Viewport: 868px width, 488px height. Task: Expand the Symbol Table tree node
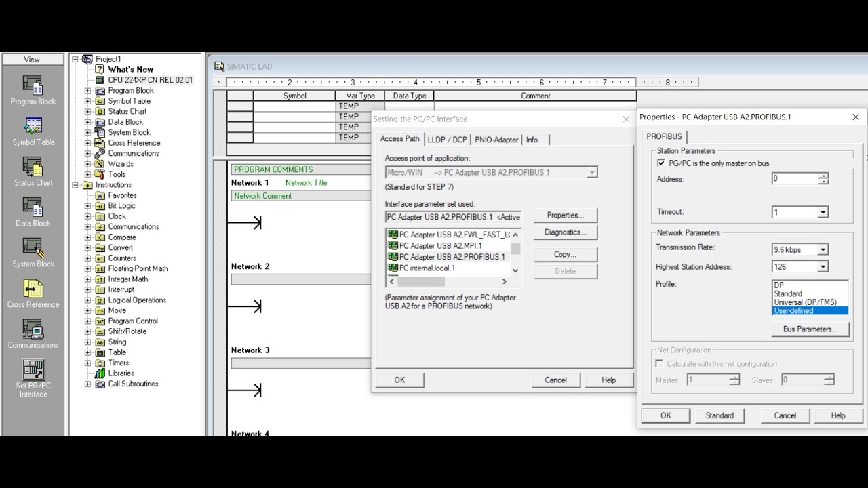click(87, 101)
